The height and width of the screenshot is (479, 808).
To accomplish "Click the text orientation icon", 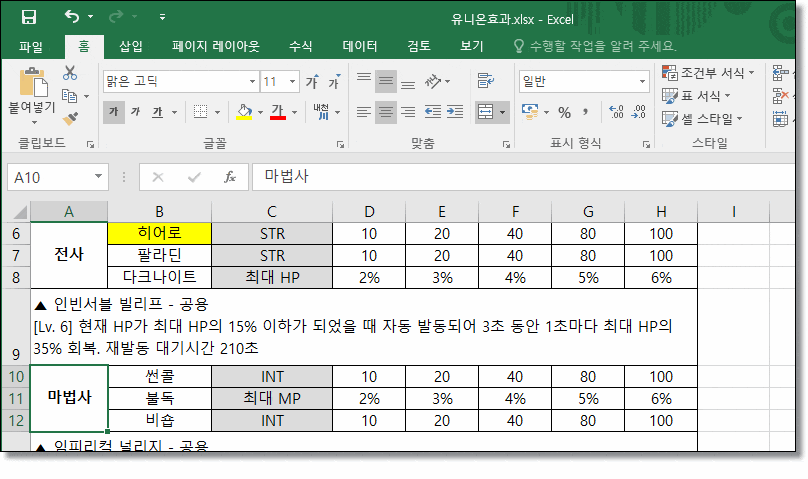I will tap(433, 81).
